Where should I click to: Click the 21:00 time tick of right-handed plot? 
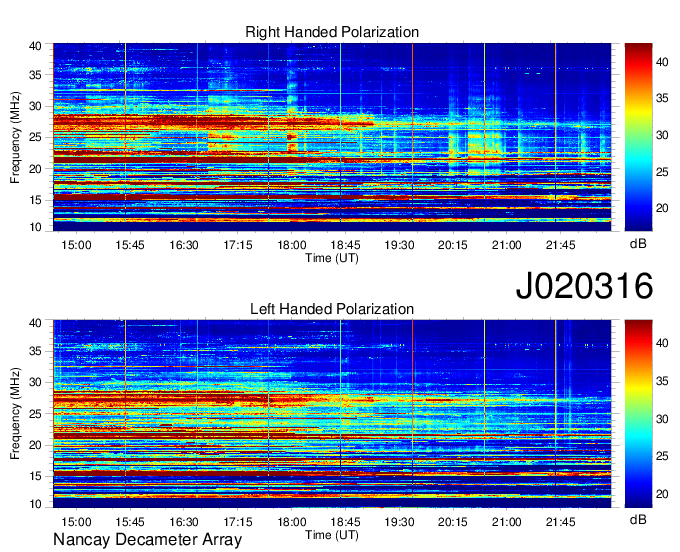coord(507,245)
